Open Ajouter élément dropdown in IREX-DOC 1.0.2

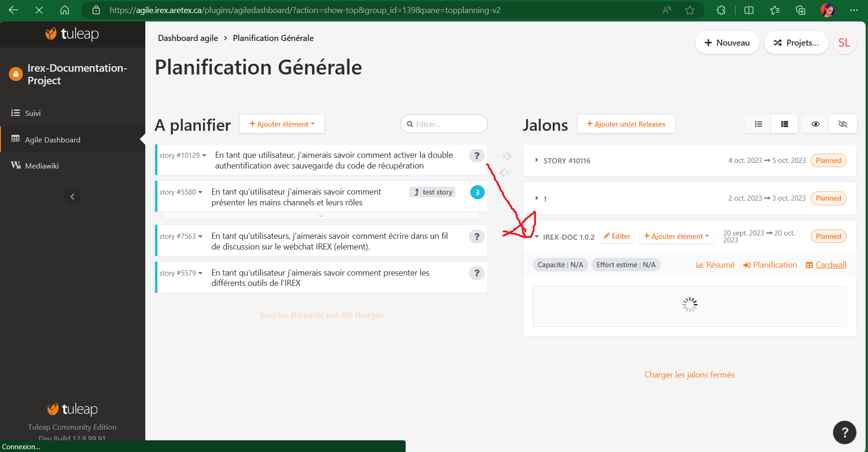tap(676, 236)
